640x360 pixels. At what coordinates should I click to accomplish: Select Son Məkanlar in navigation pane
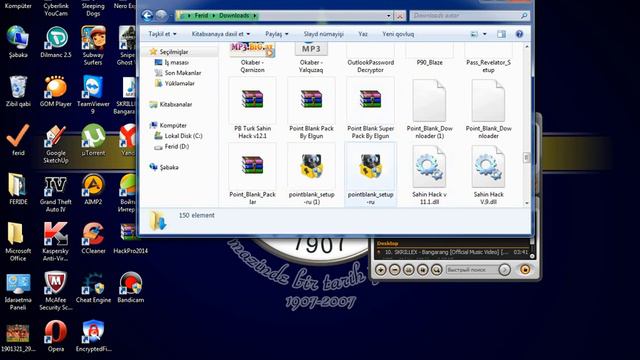(x=183, y=73)
